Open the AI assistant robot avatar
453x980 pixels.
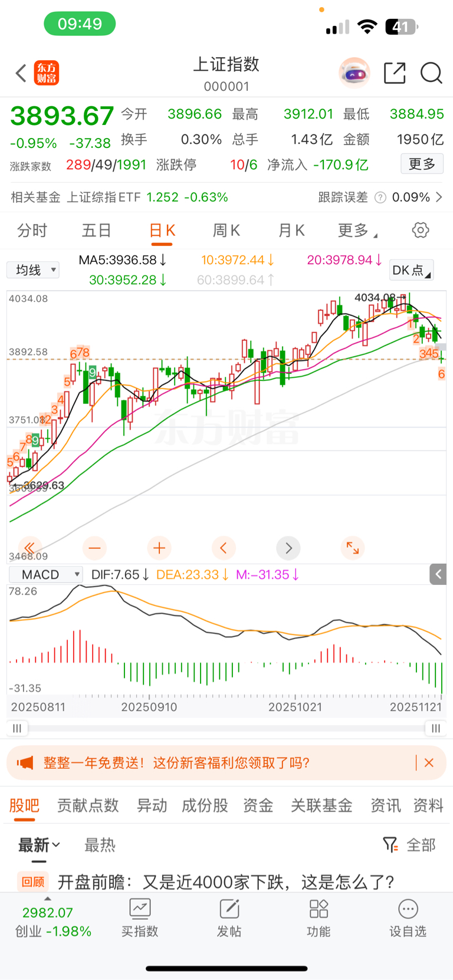pyautogui.click(x=354, y=73)
